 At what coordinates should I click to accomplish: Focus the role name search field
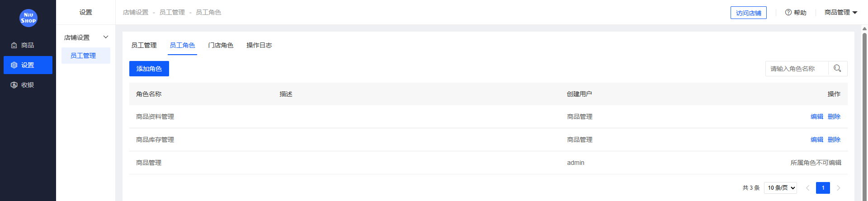point(797,69)
